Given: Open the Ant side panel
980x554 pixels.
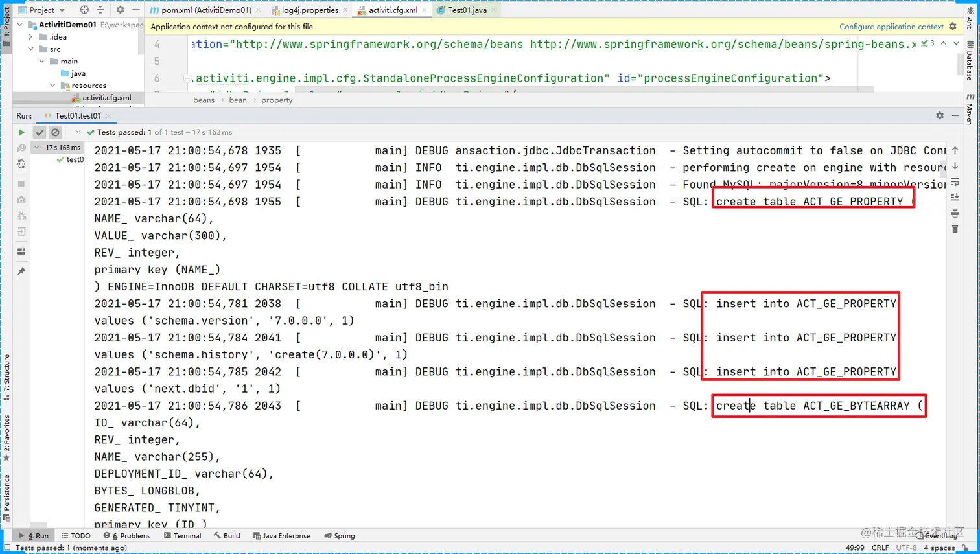Looking at the screenshot, I should pyautogui.click(x=970, y=17).
